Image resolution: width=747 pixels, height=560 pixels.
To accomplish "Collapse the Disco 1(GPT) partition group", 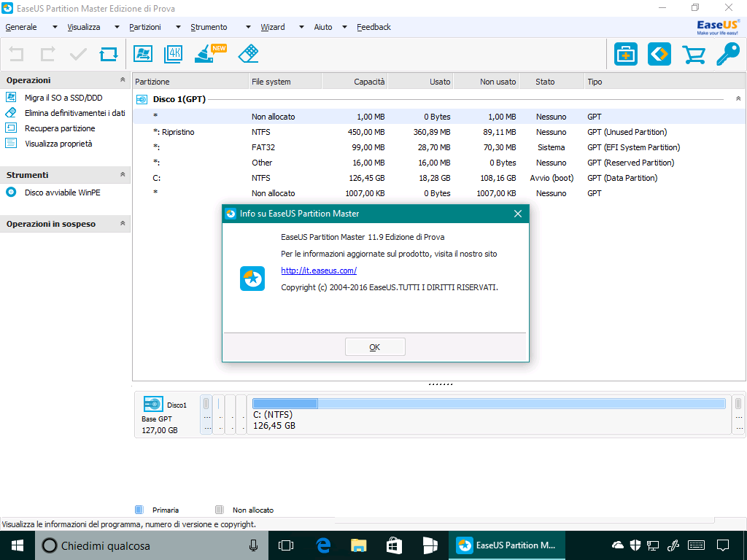I will click(738, 99).
